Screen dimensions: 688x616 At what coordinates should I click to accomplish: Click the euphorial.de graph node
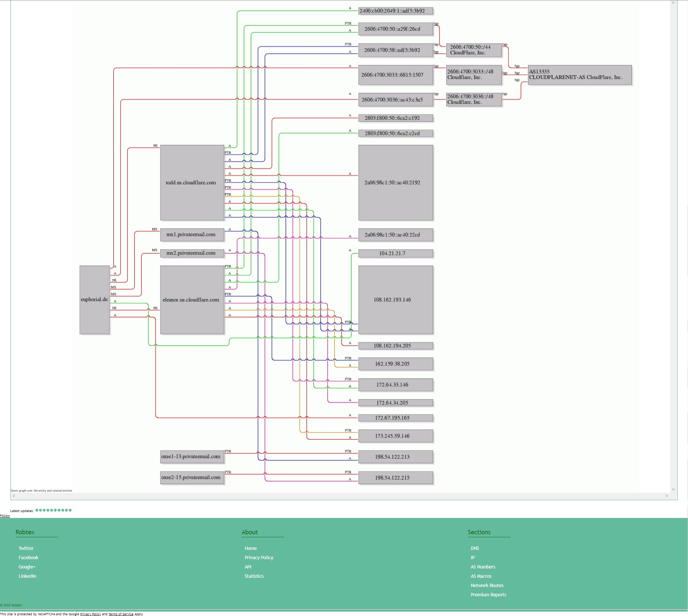[94, 300]
